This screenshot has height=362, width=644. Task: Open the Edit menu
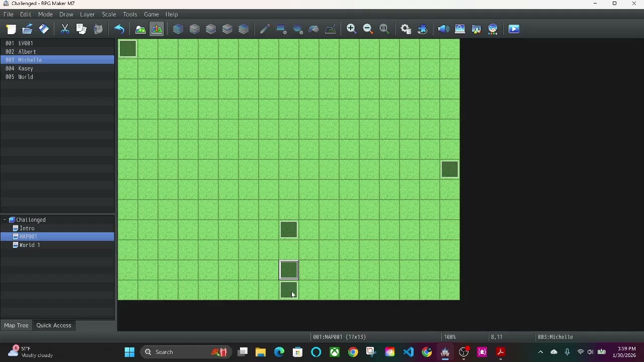coord(26,15)
